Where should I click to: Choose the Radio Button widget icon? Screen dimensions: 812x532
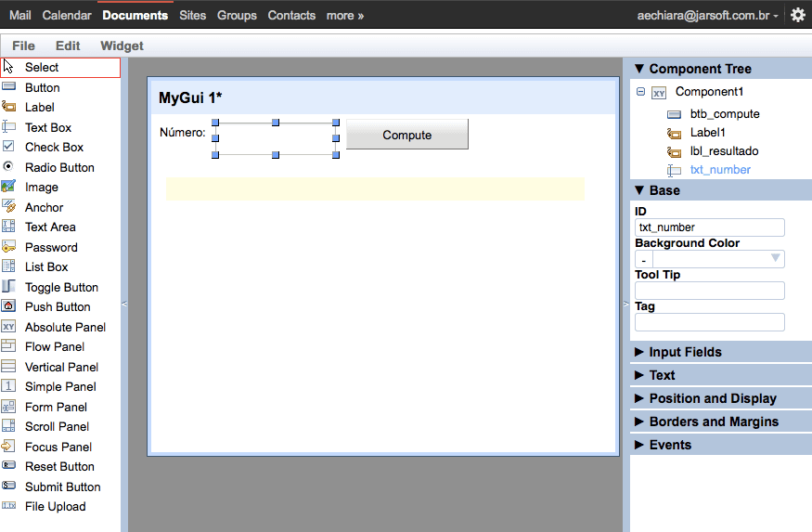click(x=8, y=166)
